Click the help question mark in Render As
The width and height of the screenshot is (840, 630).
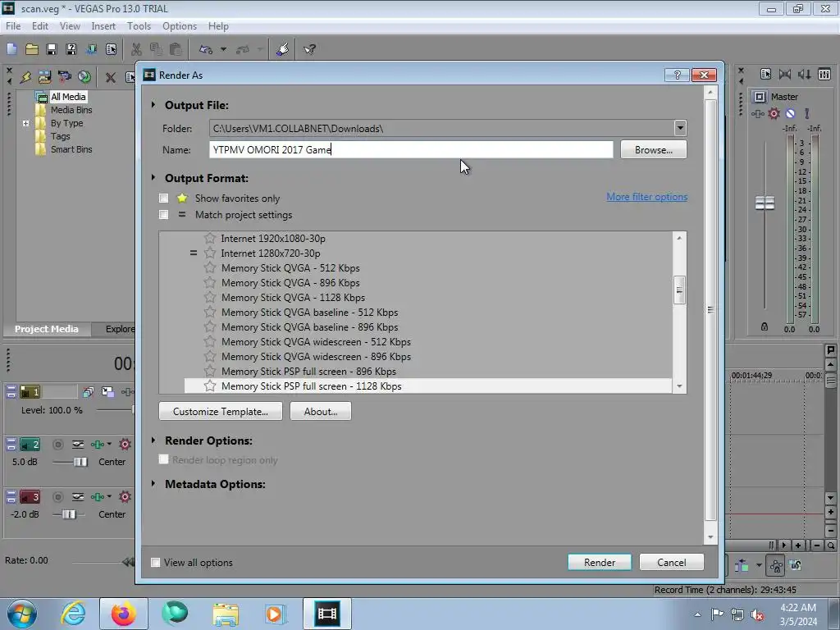click(677, 75)
